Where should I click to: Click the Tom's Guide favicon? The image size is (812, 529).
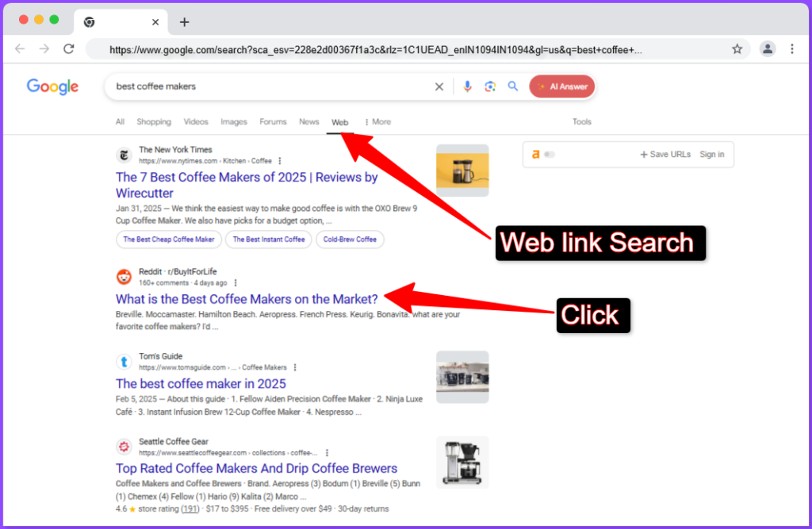pyautogui.click(x=124, y=362)
